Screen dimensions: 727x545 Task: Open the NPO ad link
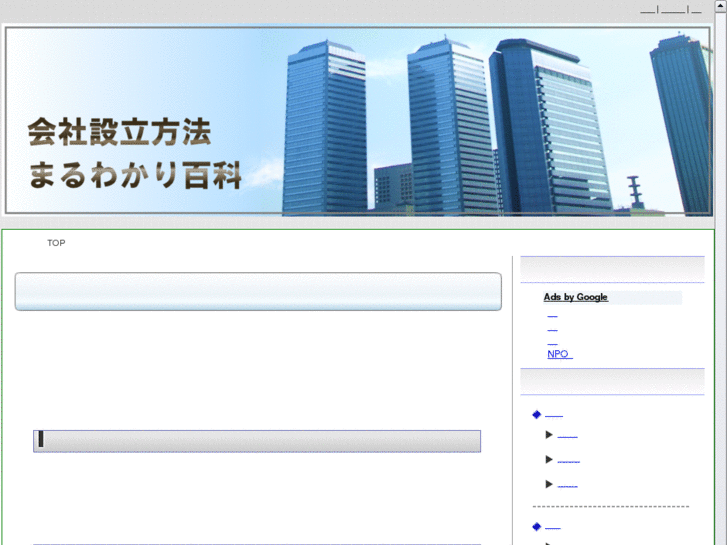coord(560,354)
